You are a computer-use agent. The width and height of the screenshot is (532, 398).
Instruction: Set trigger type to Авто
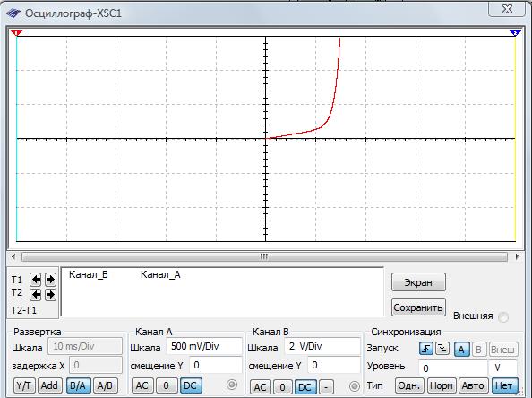pos(473,385)
